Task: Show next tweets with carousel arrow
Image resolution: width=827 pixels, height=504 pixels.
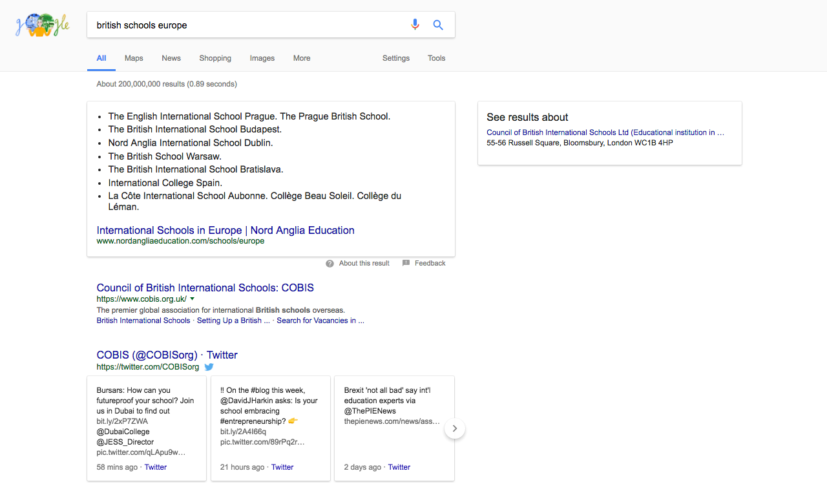Action: click(455, 428)
